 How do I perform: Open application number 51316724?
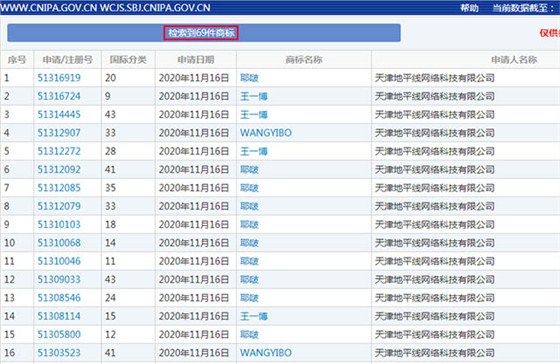tap(59, 96)
